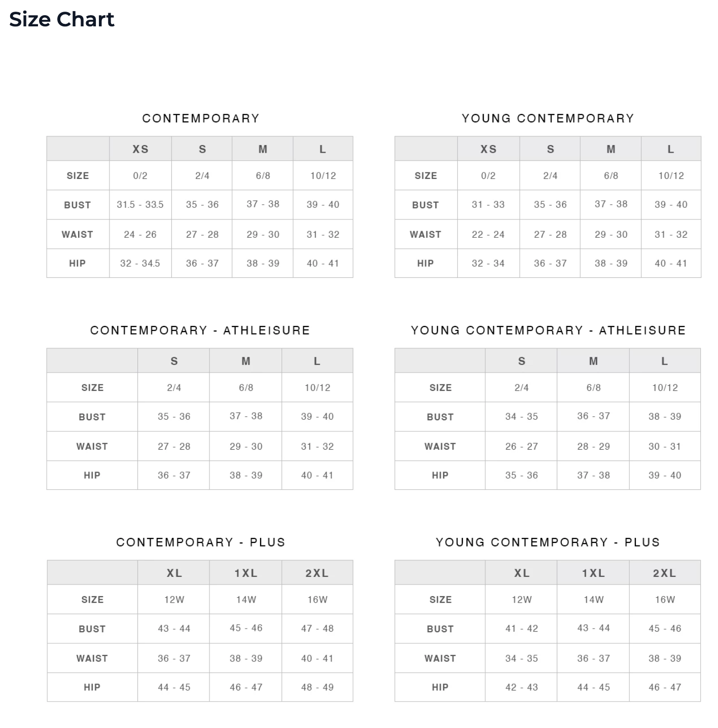
Task: Select Young Contemporary Plus XL bust 41 - 42
Action: pos(522,628)
